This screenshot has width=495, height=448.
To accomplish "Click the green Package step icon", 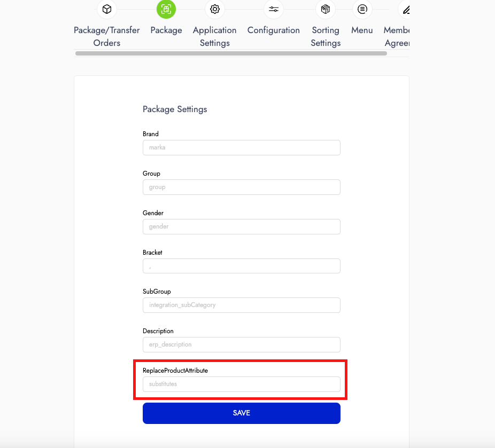I will click(166, 9).
